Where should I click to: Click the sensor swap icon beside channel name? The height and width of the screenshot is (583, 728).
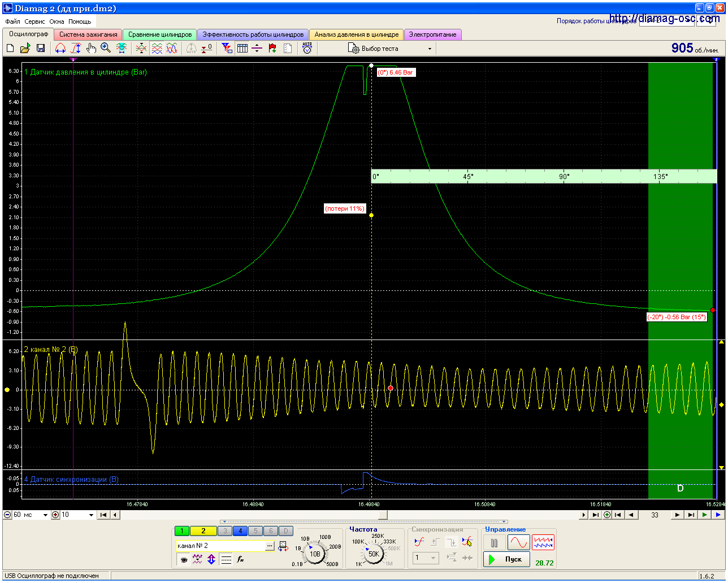coord(283,546)
